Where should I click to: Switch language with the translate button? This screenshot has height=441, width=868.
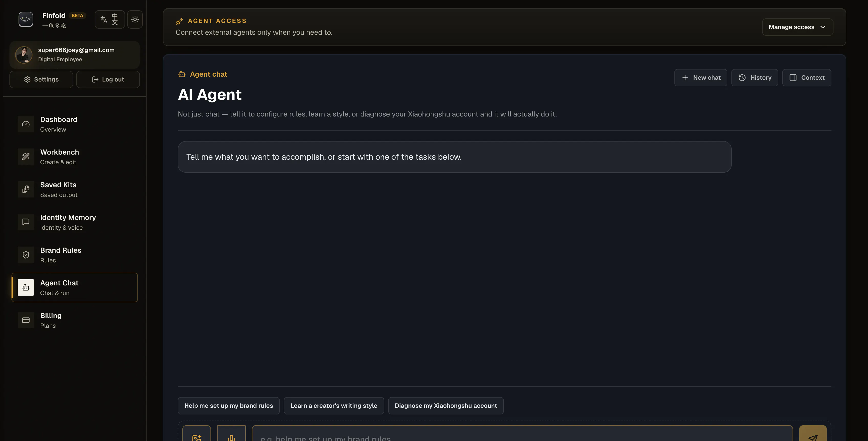[109, 19]
